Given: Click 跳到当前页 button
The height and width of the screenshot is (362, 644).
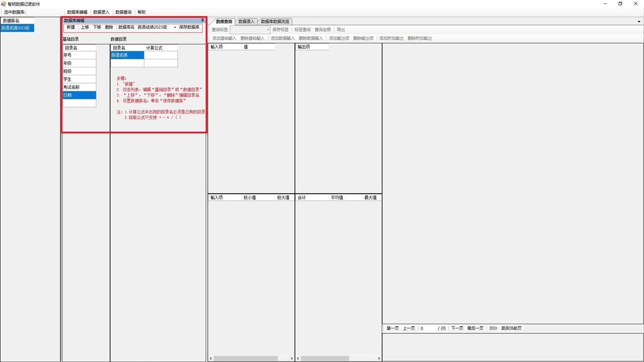Looking at the screenshot, I should [511, 328].
